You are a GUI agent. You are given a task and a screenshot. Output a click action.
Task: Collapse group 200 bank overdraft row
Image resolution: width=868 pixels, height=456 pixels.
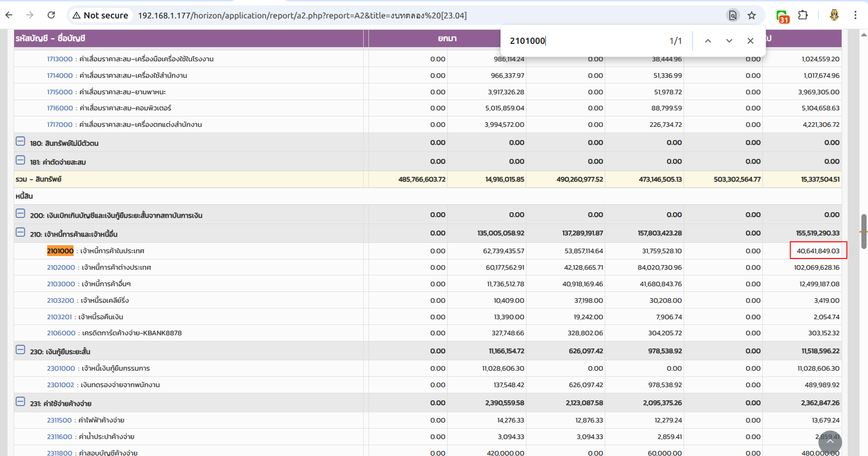(x=20, y=214)
